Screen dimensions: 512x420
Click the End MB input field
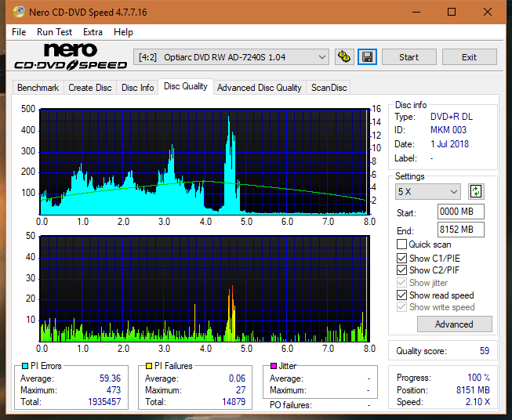click(x=460, y=230)
